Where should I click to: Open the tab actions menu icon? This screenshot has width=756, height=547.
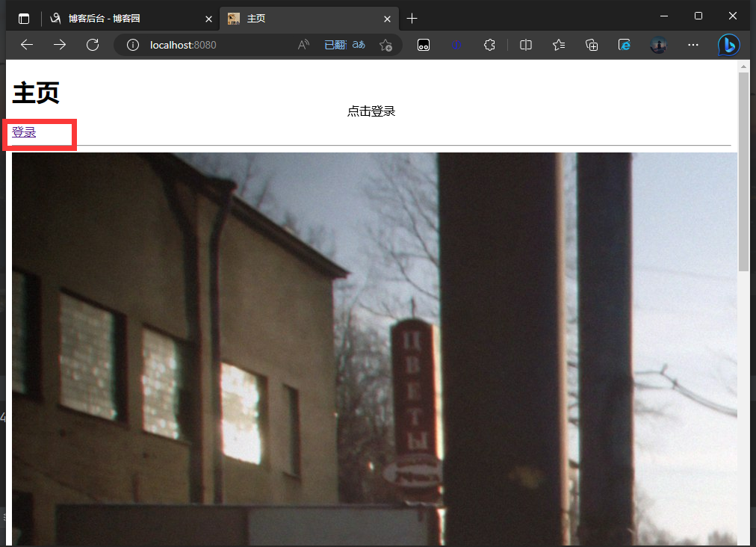coord(24,19)
